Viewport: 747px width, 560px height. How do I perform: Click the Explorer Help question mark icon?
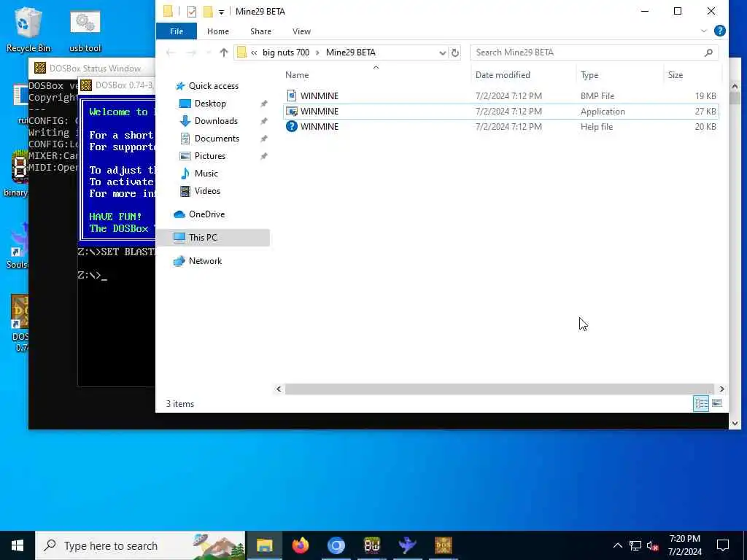pos(719,31)
